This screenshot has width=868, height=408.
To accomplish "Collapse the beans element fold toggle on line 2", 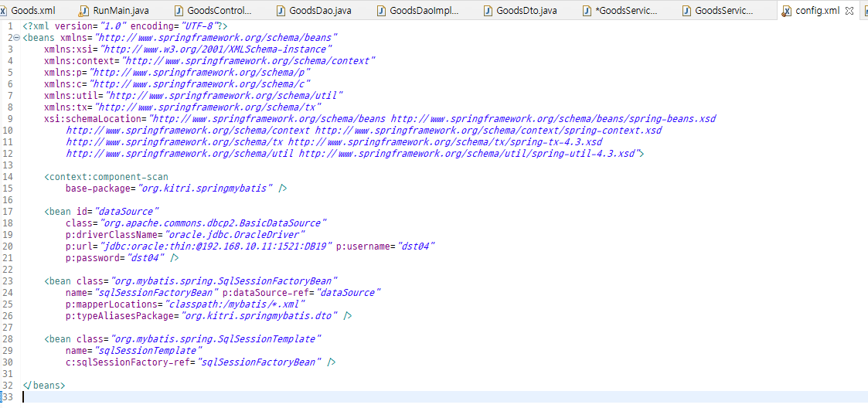I will 16,38.
